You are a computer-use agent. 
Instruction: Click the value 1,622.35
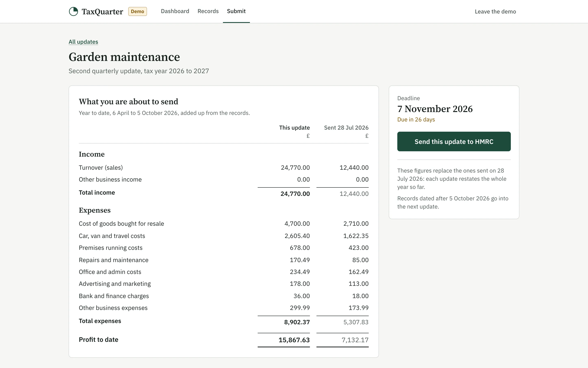356,236
